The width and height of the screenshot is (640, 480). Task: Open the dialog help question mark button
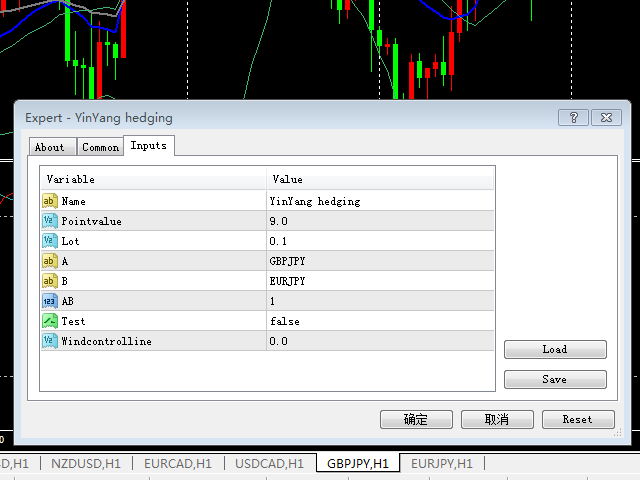[573, 117]
